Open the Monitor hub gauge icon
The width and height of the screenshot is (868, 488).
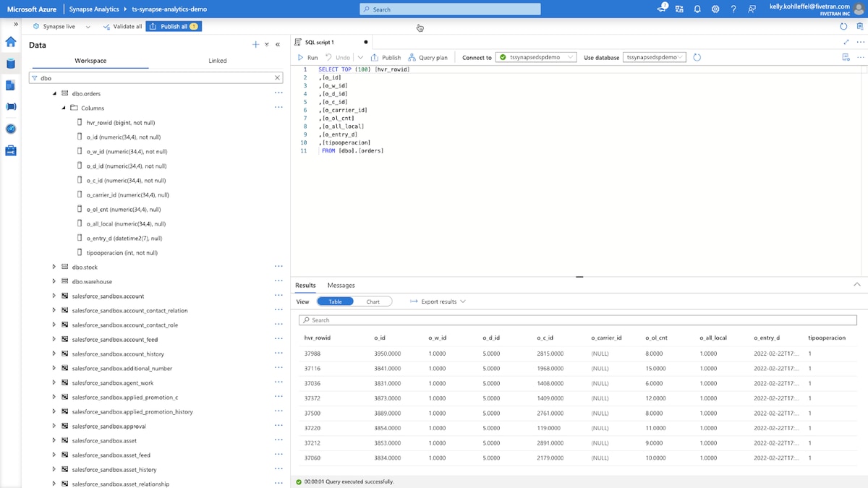(11, 129)
